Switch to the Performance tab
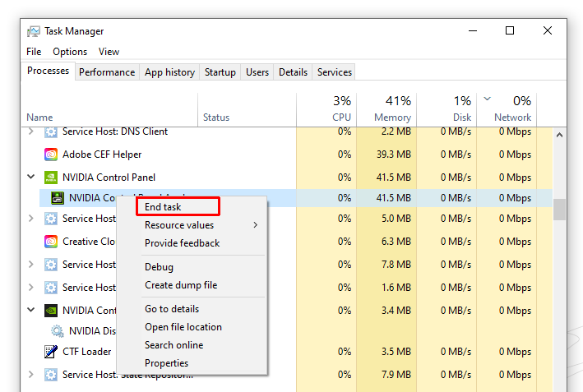 pos(107,72)
